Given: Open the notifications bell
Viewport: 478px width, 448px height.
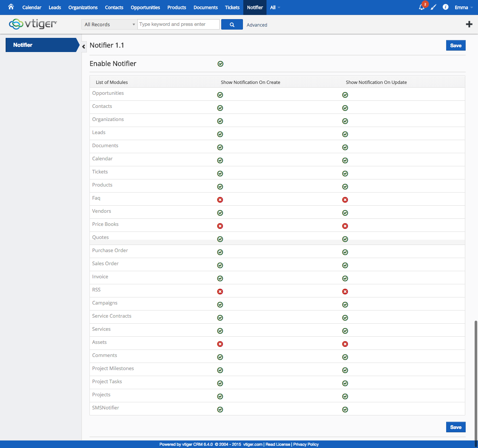Looking at the screenshot, I should pyautogui.click(x=422, y=7).
